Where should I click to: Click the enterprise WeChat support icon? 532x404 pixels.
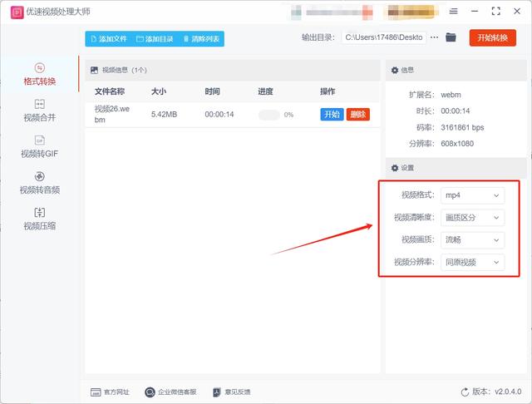[150, 392]
